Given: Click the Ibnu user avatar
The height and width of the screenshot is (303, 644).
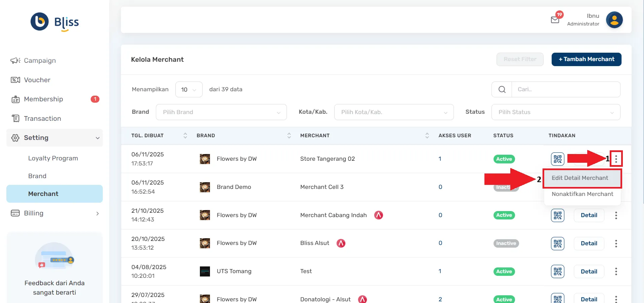Looking at the screenshot, I should click(614, 20).
